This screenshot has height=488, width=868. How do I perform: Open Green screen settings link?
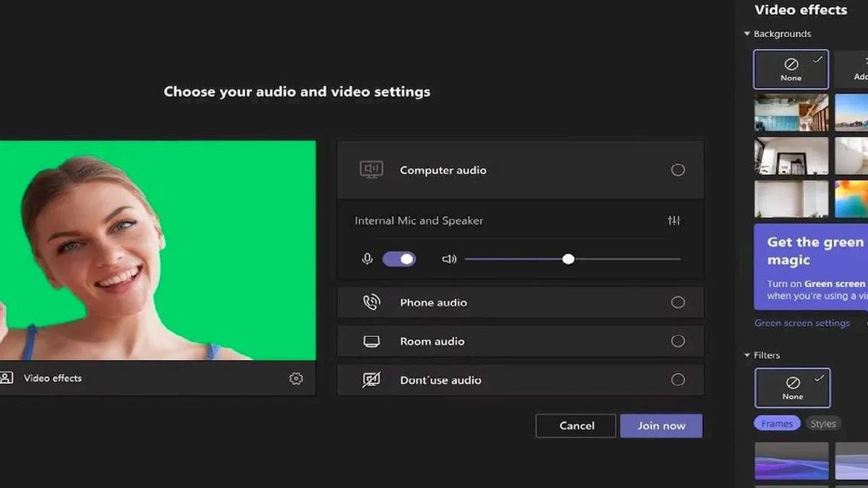click(x=802, y=323)
